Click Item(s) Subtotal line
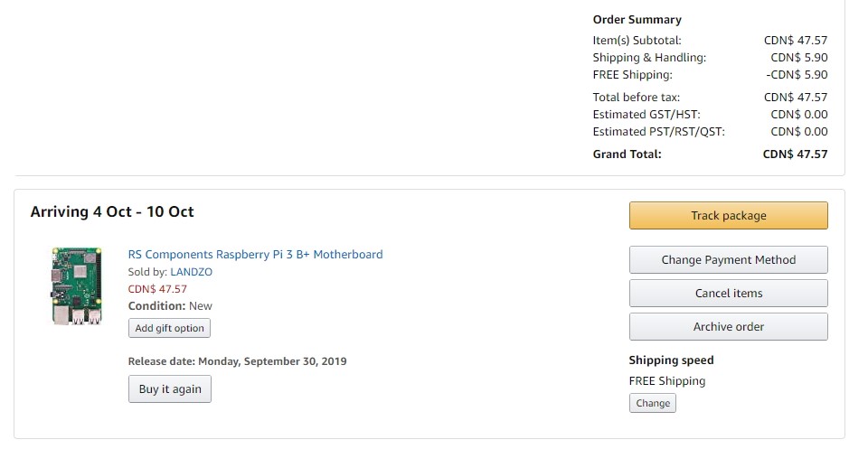This screenshot has width=868, height=449. point(711,41)
